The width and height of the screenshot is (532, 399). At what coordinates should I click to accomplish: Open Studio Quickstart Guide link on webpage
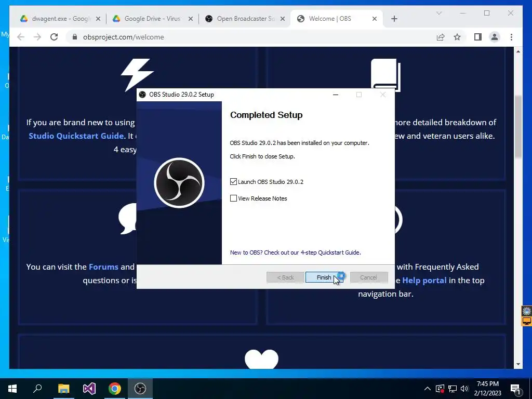[76, 136]
